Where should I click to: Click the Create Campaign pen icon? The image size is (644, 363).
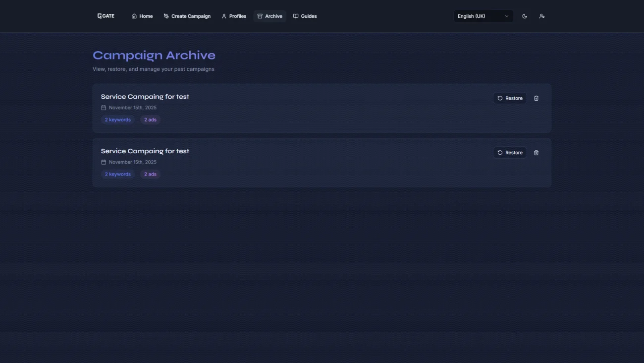(x=165, y=16)
